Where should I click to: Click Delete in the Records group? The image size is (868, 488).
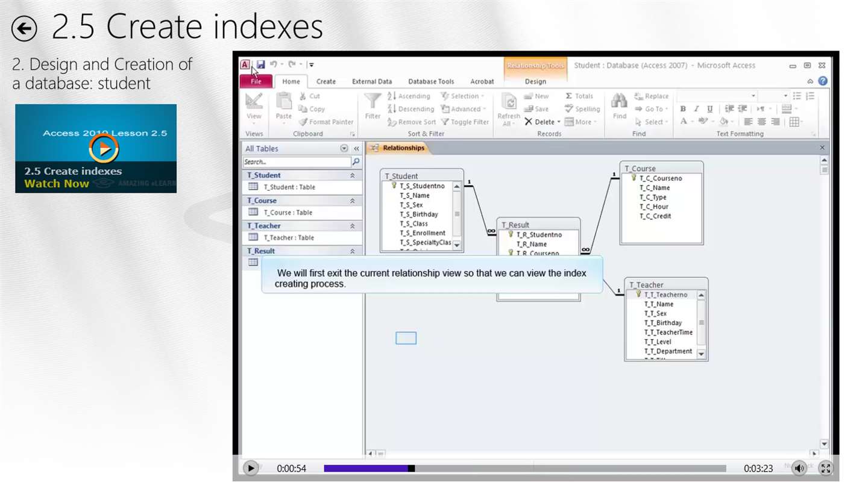[x=542, y=122]
